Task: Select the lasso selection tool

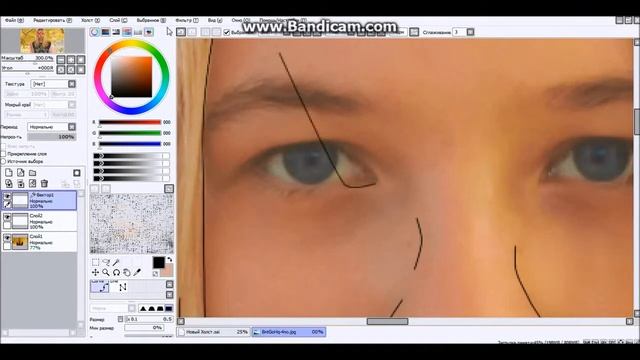Action: coord(106,262)
